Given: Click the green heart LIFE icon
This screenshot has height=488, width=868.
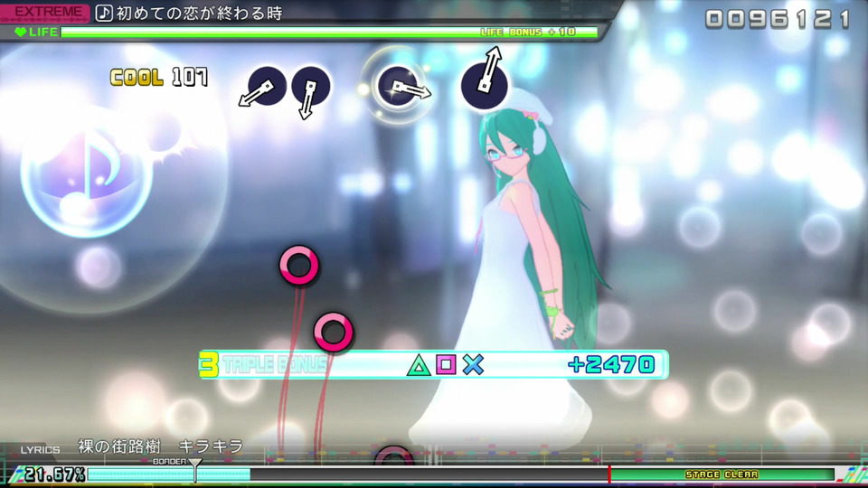Looking at the screenshot, I should [x=21, y=33].
